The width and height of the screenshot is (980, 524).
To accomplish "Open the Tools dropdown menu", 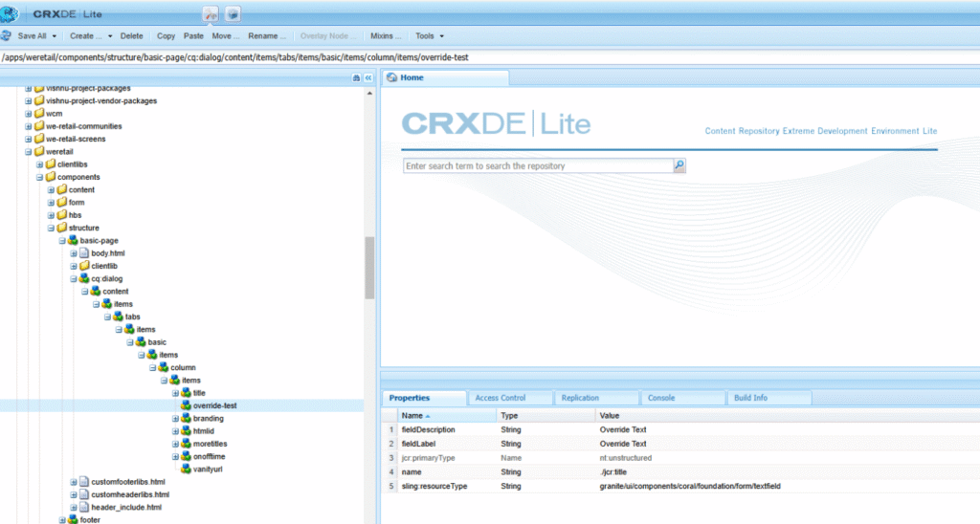I will (430, 36).
